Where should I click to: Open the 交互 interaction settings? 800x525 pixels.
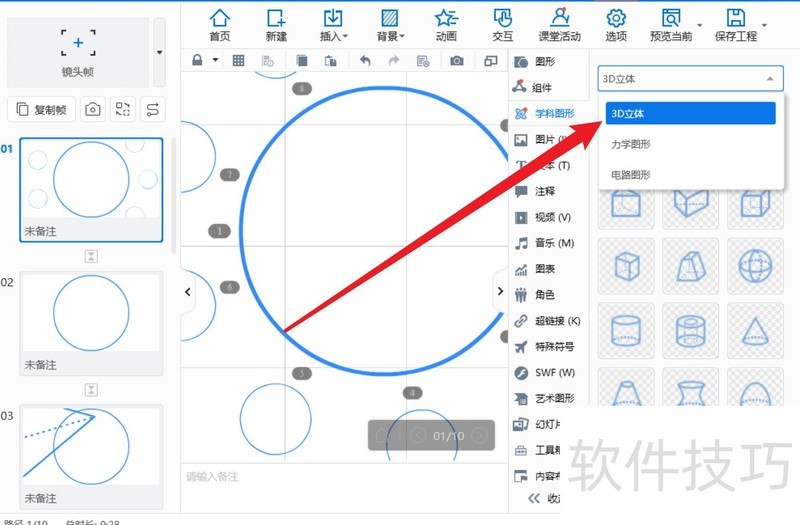(503, 25)
